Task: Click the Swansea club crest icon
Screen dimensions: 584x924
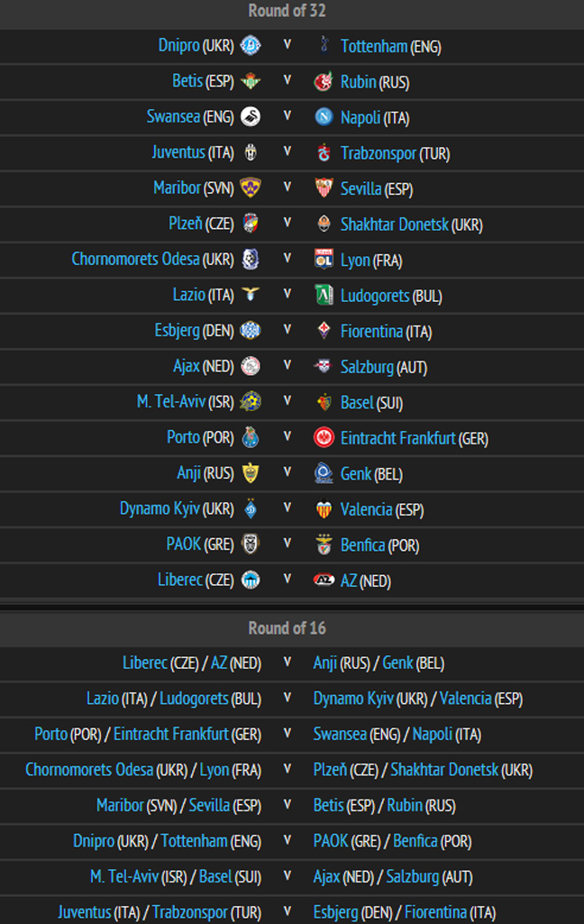Action: (250, 116)
